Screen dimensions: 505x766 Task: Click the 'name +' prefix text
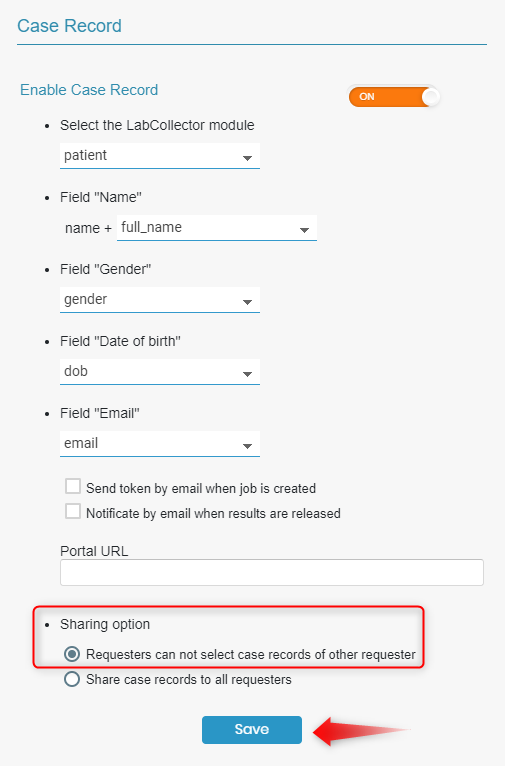click(88, 228)
